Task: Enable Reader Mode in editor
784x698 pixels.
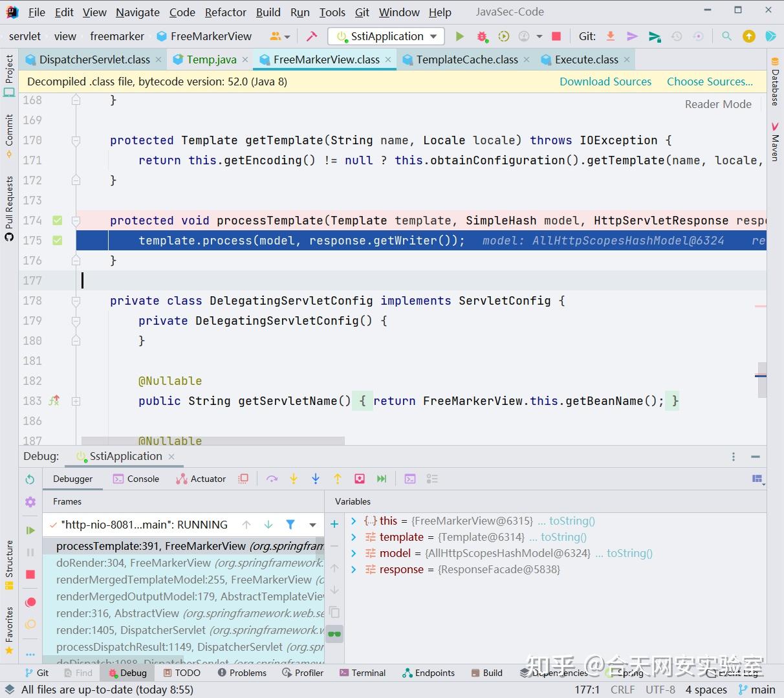Action: click(718, 104)
